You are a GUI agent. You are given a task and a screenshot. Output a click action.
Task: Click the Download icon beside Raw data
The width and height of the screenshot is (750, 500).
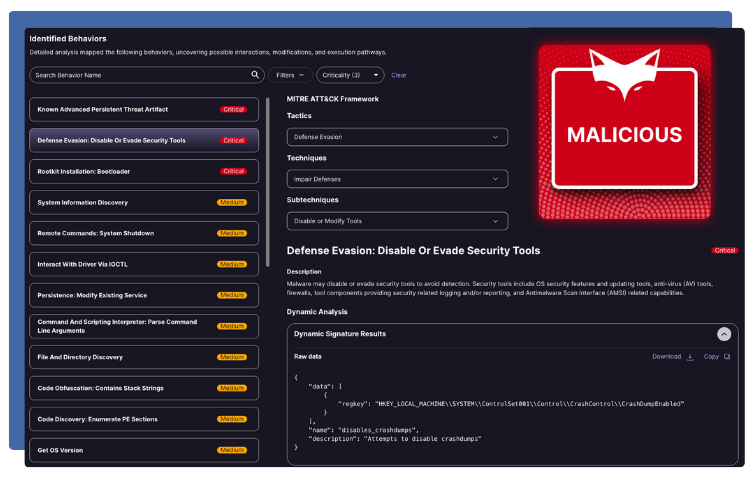pyautogui.click(x=690, y=357)
